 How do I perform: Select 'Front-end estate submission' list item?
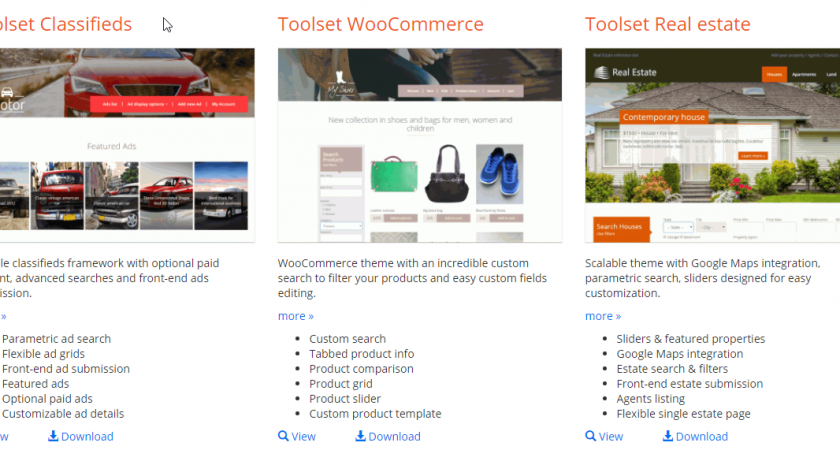point(689,384)
